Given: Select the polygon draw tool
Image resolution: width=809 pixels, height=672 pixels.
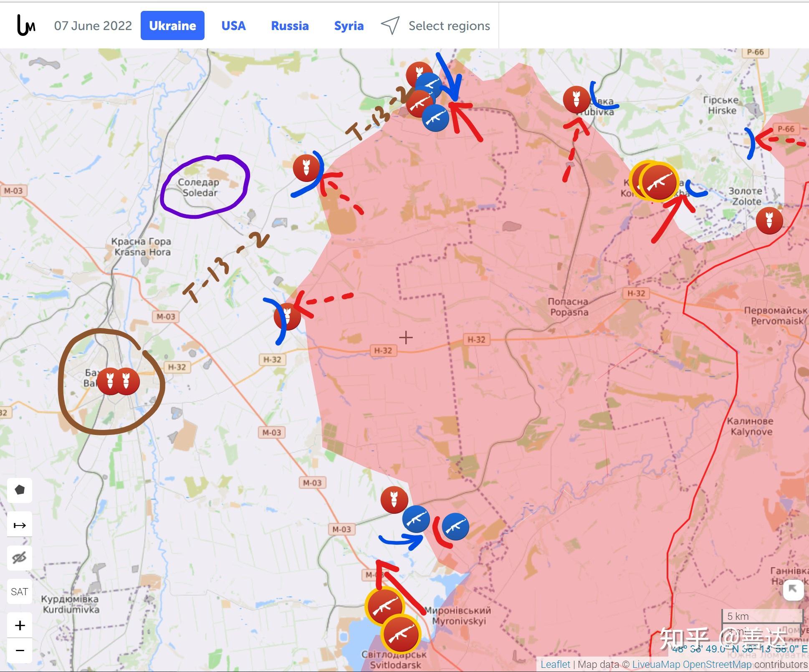Looking at the screenshot, I should (20, 490).
